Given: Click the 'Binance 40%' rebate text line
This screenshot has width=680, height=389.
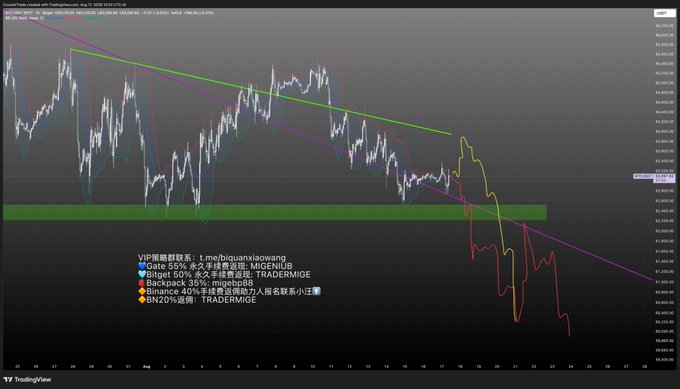Looking at the screenshot, I should (229, 291).
